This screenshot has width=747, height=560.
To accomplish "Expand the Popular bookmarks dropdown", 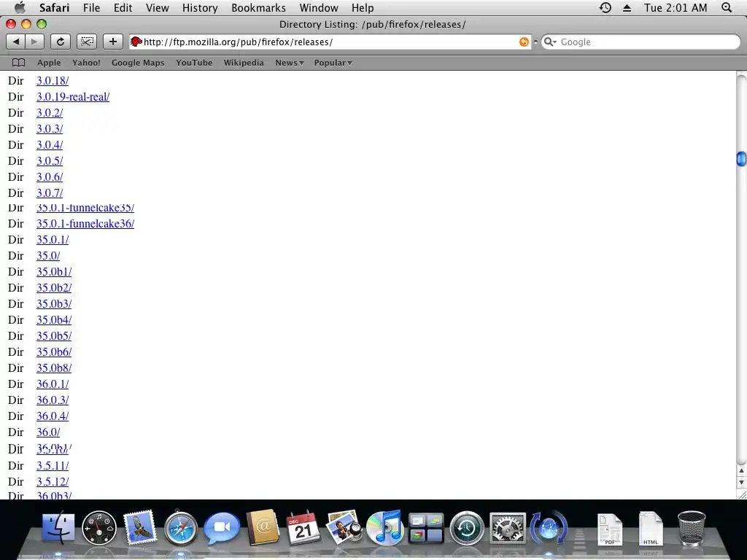I will coord(333,63).
